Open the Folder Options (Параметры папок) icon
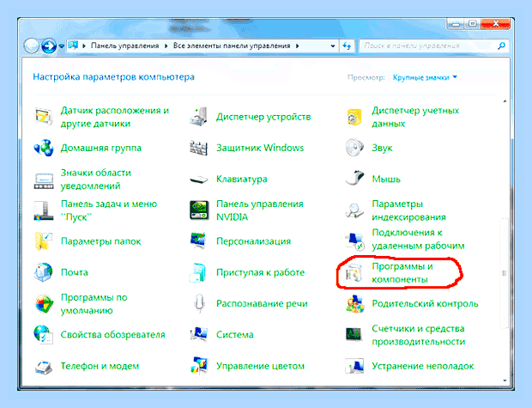Viewport: 532px width, 408px height. (x=44, y=241)
